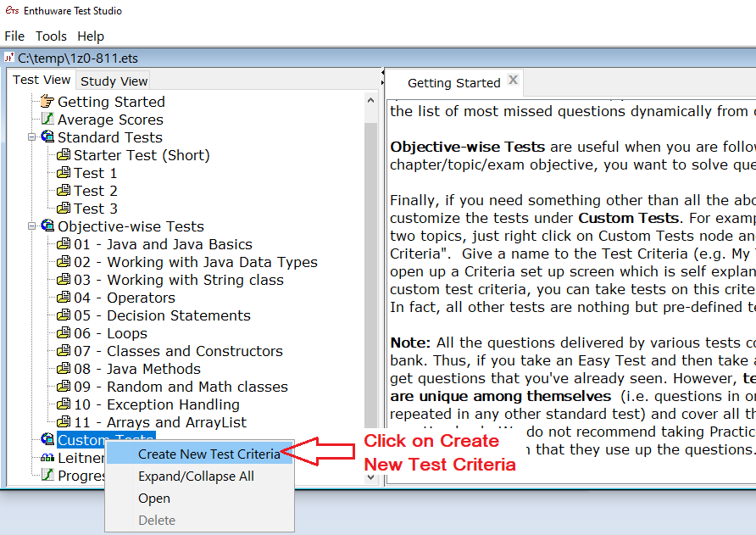Click the Standard Tests globe icon

pyautogui.click(x=47, y=137)
